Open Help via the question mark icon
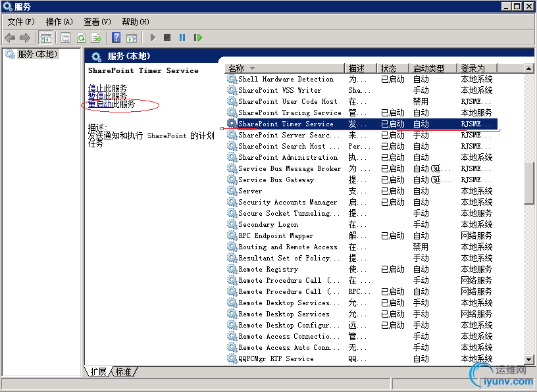The image size is (537, 392). click(116, 37)
